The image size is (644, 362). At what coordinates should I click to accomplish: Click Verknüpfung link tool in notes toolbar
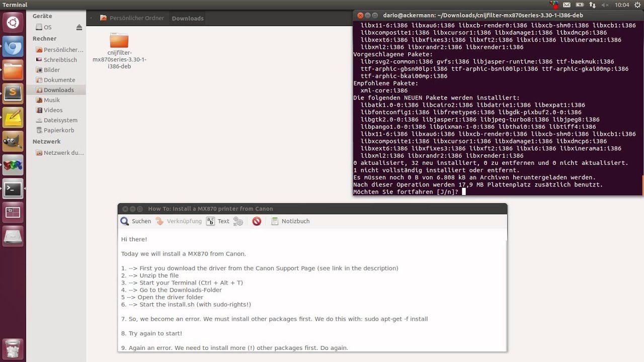click(x=179, y=221)
